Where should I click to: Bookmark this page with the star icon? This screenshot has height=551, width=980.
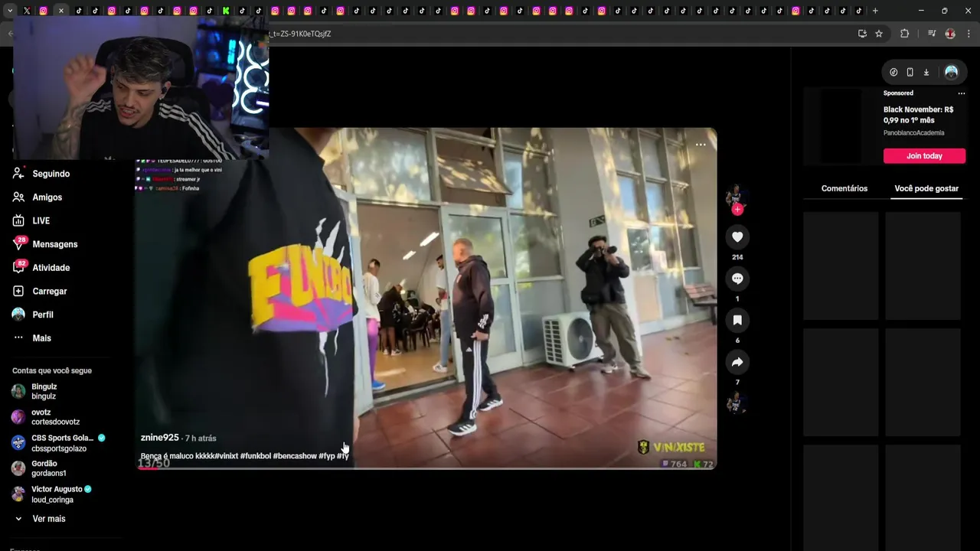[879, 34]
